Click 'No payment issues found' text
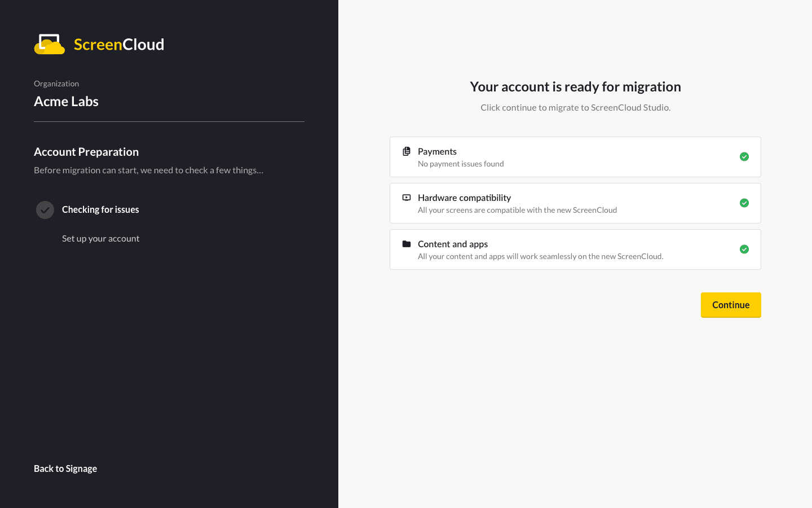This screenshot has width=812, height=508. pyautogui.click(x=461, y=164)
